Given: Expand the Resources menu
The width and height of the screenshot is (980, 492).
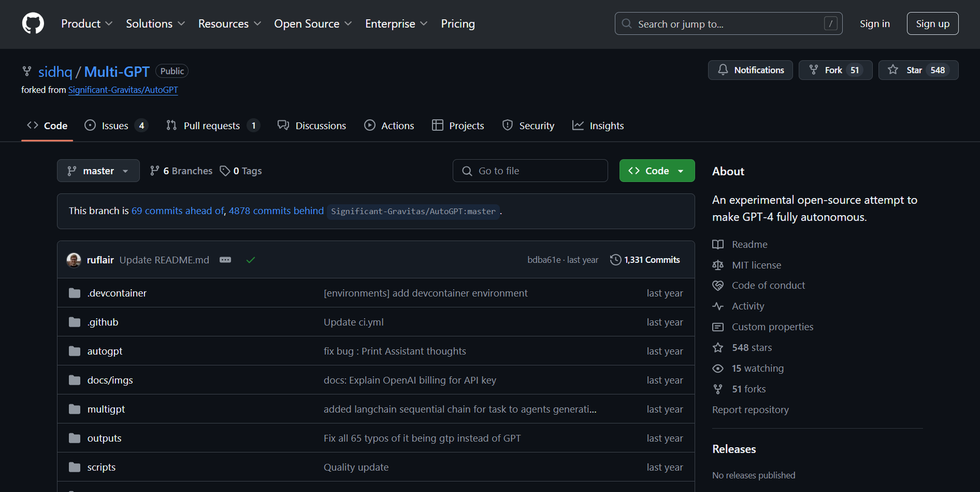Looking at the screenshot, I should pos(230,24).
